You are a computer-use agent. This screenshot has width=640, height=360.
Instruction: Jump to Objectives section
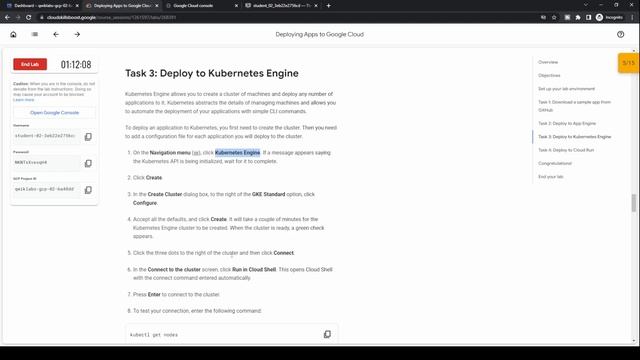click(x=549, y=76)
